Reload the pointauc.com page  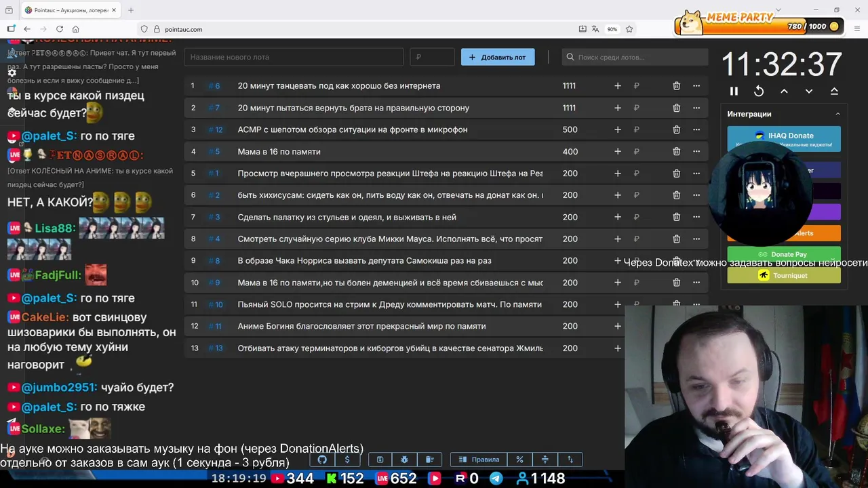point(60,29)
